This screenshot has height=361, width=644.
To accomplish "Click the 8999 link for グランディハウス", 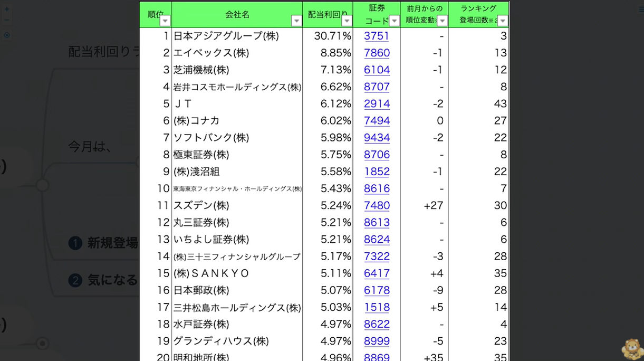I will (x=377, y=341).
